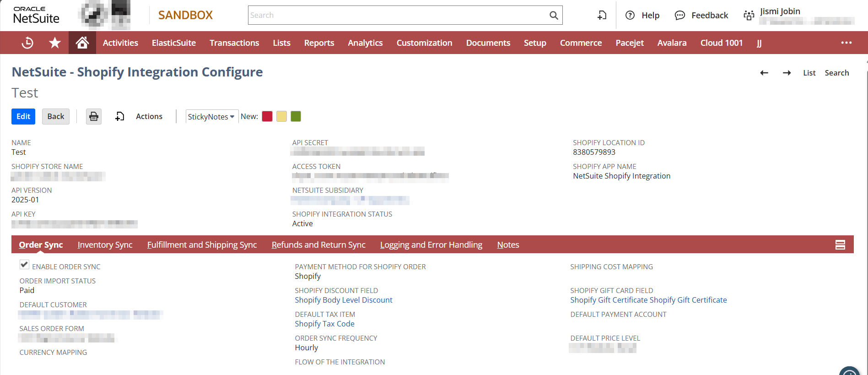868x375 pixels.
Task: Open the Commerce menu
Action: point(581,43)
